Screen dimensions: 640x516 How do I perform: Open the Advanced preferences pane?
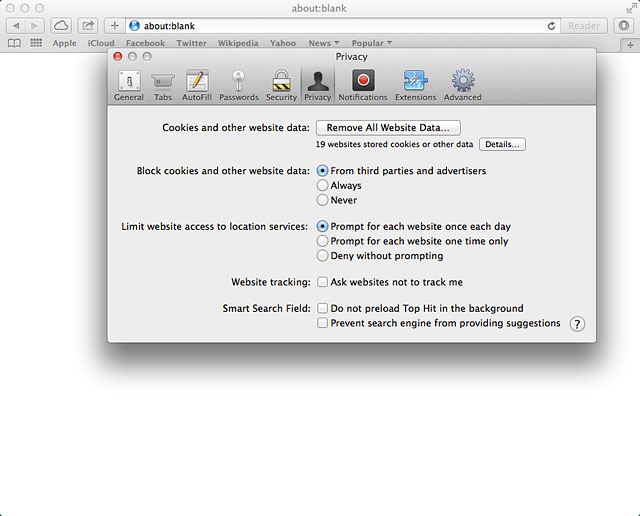pos(462,85)
